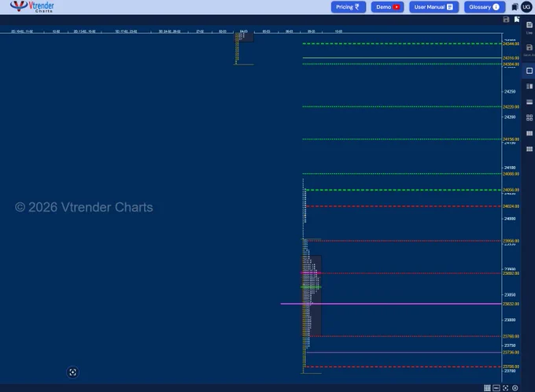Open the Vtrender Charts logo home link
Image resolution: width=535 pixels, height=392 pixels.
[x=32, y=6]
